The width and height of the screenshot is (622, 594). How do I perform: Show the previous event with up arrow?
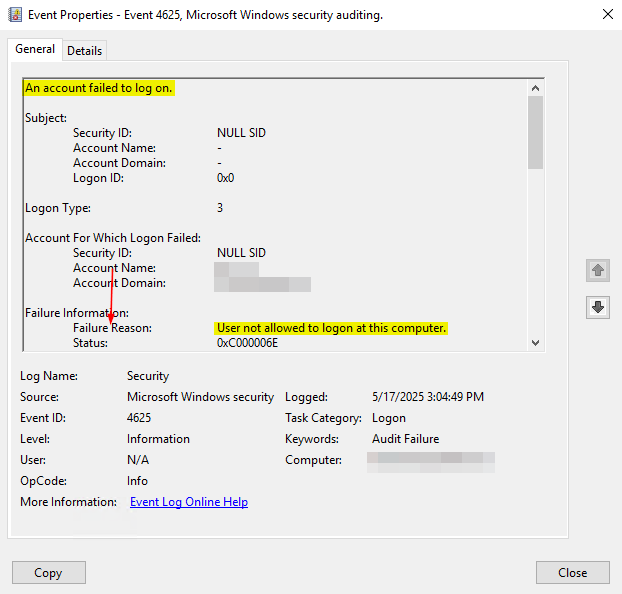tap(598, 270)
